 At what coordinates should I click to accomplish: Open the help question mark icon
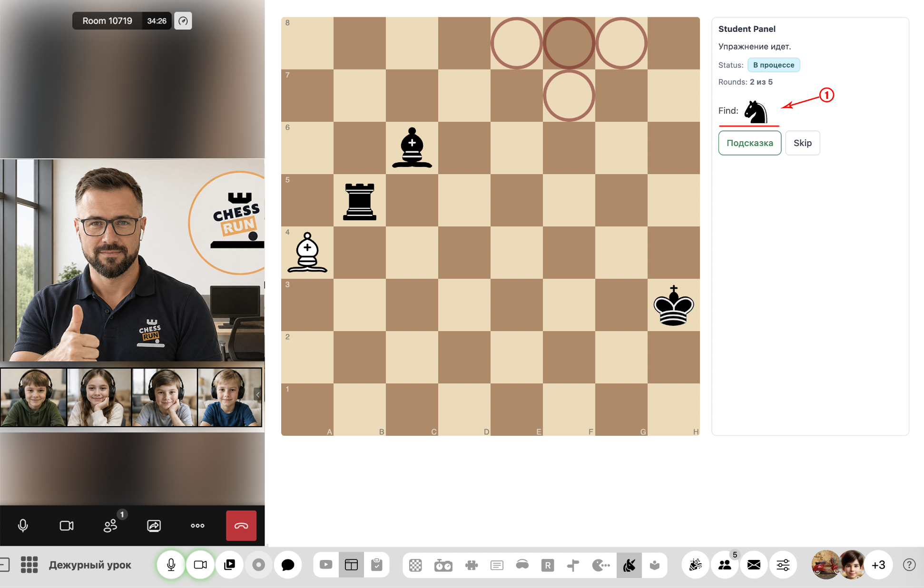click(909, 565)
